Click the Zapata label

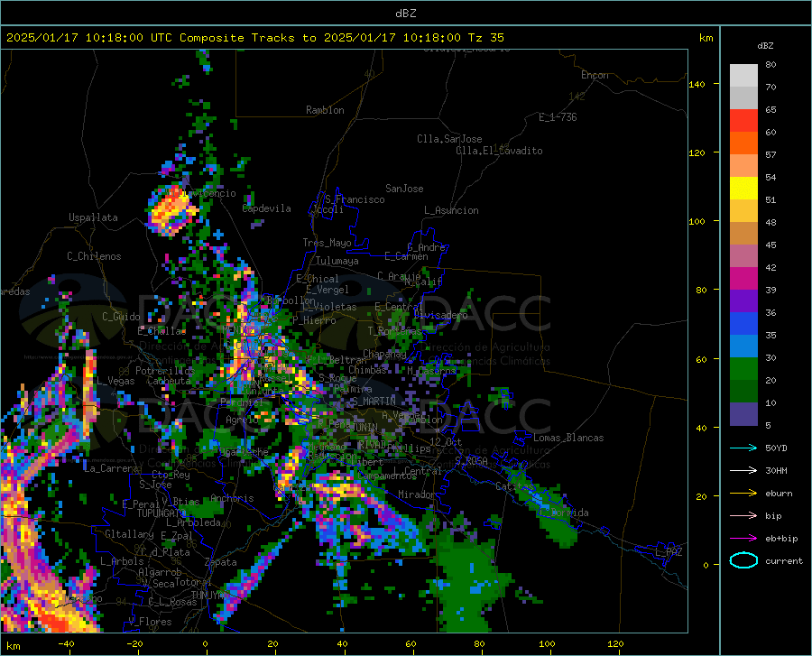point(221,562)
